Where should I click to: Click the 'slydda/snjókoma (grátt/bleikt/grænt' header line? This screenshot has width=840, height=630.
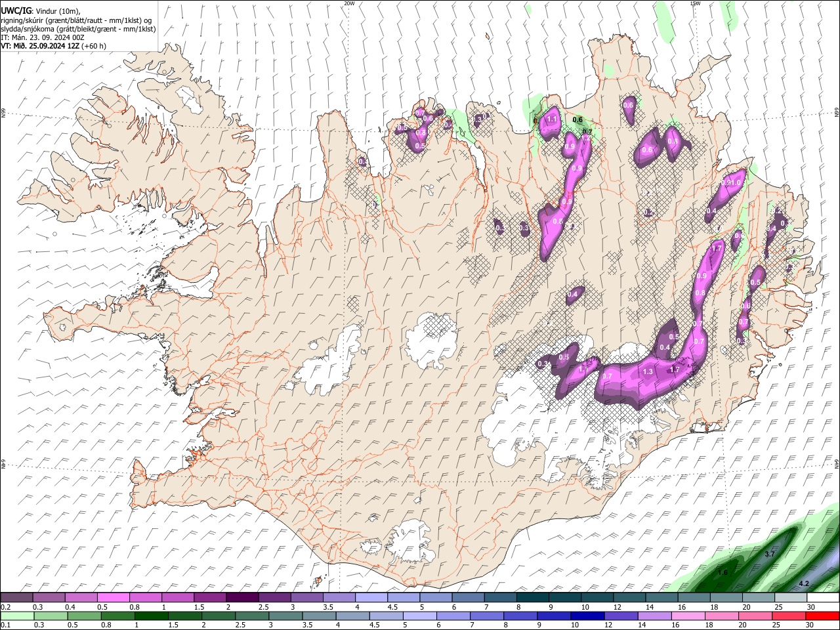pyautogui.click(x=78, y=29)
